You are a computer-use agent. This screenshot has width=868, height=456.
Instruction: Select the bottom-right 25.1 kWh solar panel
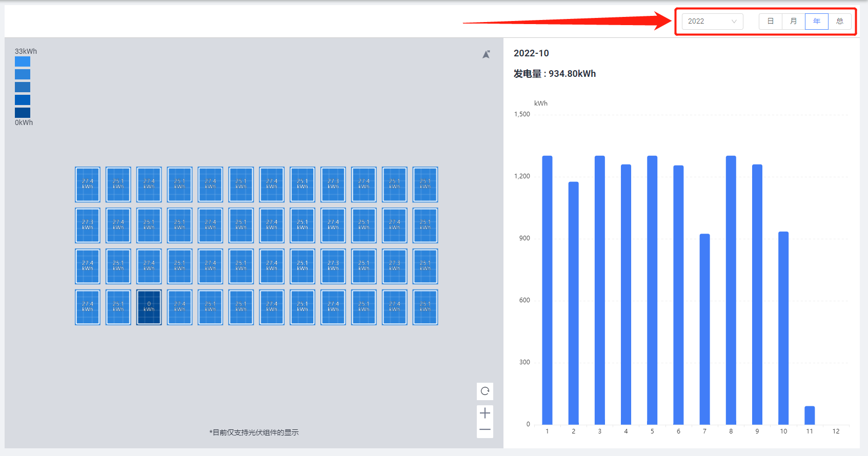tap(425, 307)
